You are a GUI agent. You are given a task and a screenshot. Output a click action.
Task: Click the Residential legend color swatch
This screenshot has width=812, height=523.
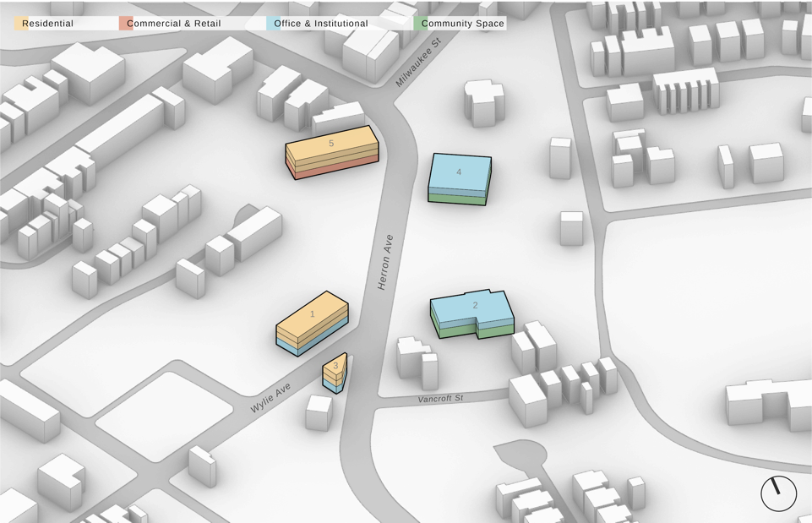pyautogui.click(x=21, y=24)
